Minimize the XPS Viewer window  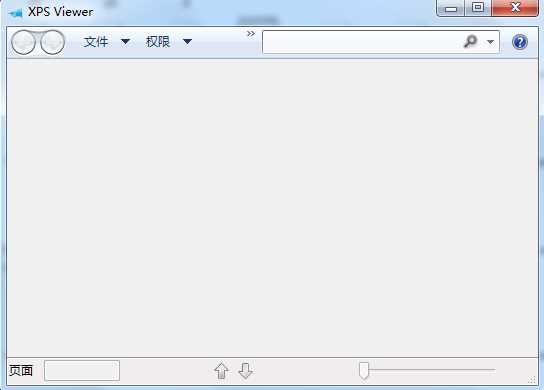[450, 8]
